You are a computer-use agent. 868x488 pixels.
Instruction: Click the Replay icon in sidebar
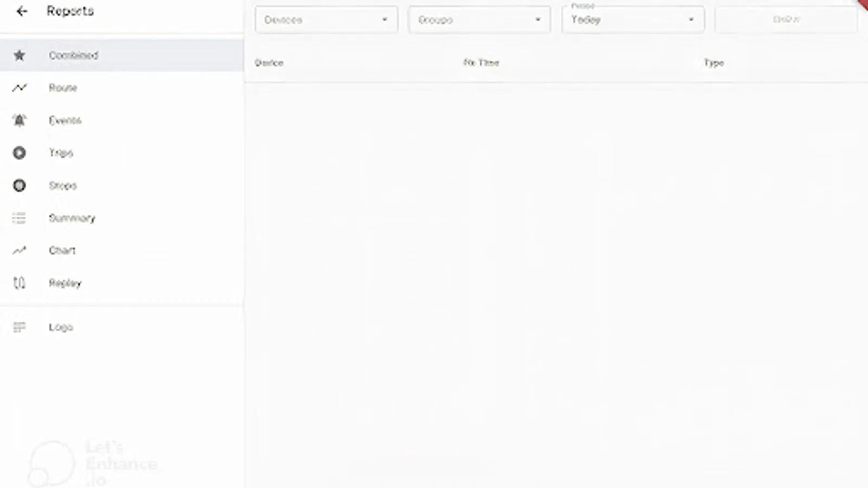[x=20, y=282]
